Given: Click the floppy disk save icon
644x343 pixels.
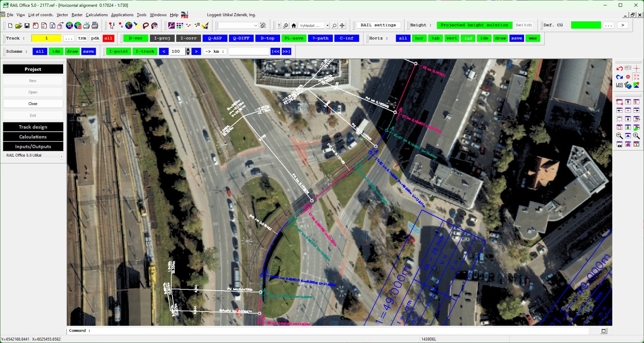Looking at the screenshot, I should [27, 25].
